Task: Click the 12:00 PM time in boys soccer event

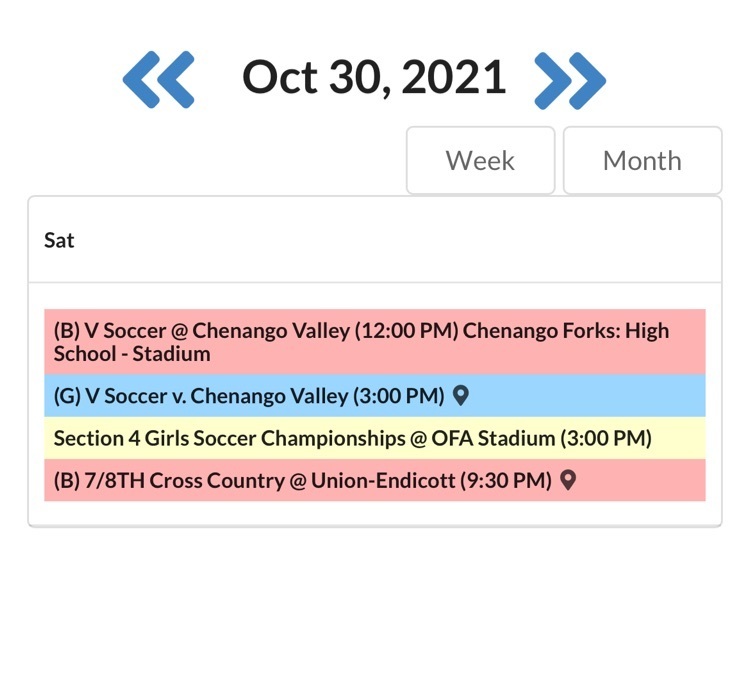Action: (407, 331)
